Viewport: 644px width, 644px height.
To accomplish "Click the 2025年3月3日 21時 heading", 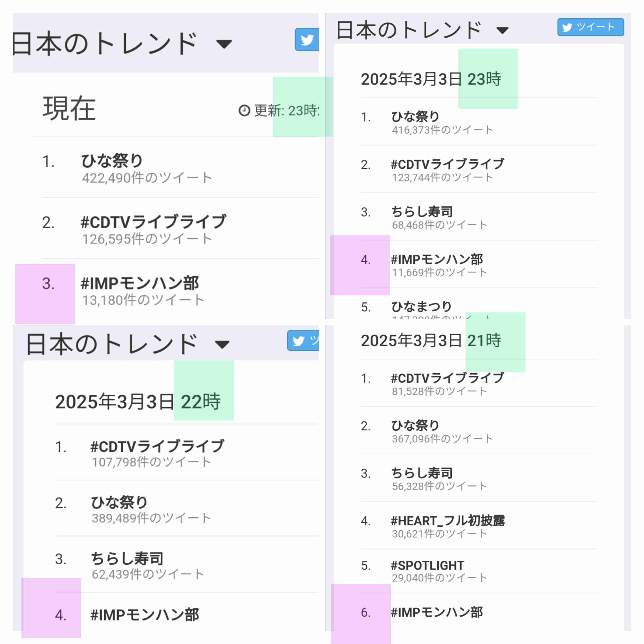I will (x=431, y=341).
